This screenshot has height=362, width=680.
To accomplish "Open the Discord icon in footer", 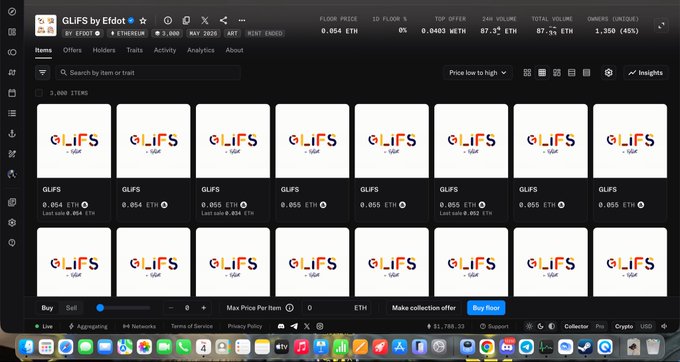I will click(x=281, y=326).
